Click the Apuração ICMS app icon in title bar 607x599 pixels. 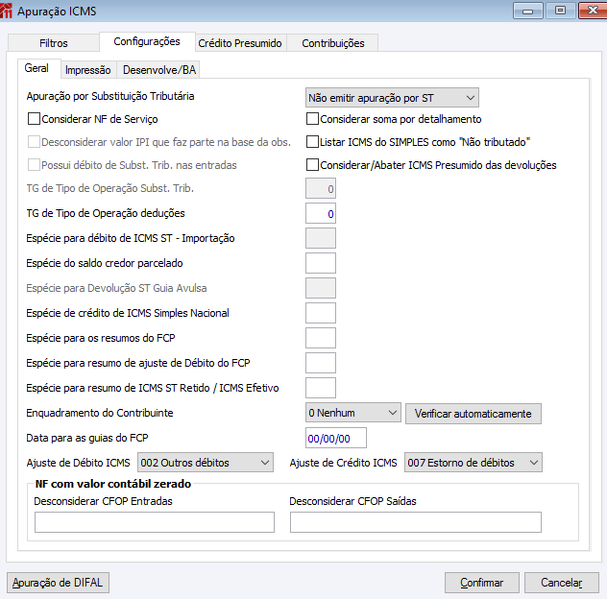[6, 10]
